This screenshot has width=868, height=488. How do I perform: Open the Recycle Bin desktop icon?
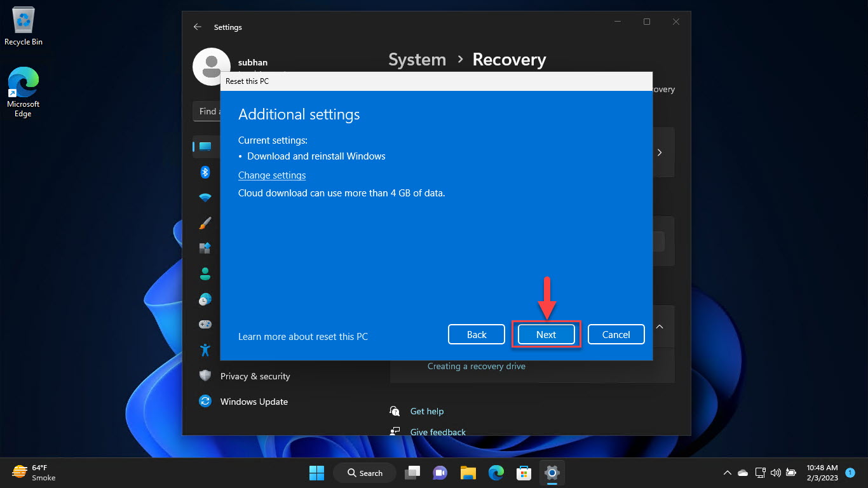point(24,27)
